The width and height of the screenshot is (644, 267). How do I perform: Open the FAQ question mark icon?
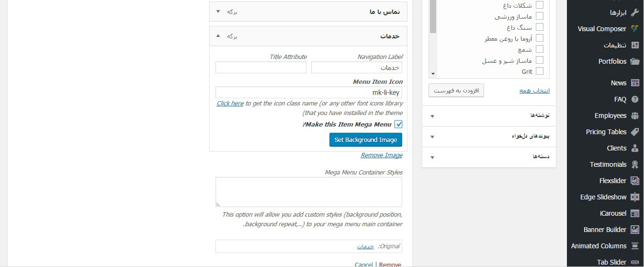[635, 99]
